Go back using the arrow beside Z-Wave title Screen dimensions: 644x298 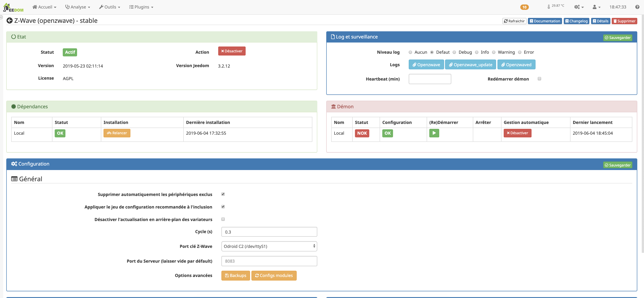coord(9,20)
